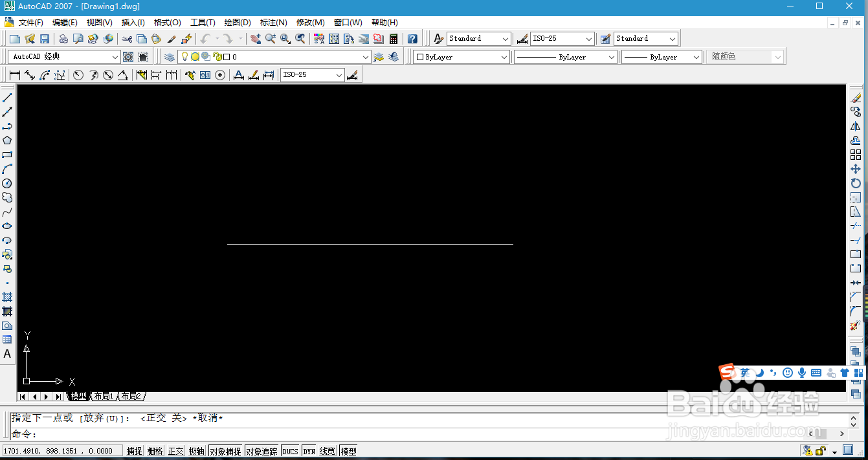Image resolution: width=868 pixels, height=460 pixels.
Task: Switch to the 布局2 layout tab
Action: [x=130, y=396]
